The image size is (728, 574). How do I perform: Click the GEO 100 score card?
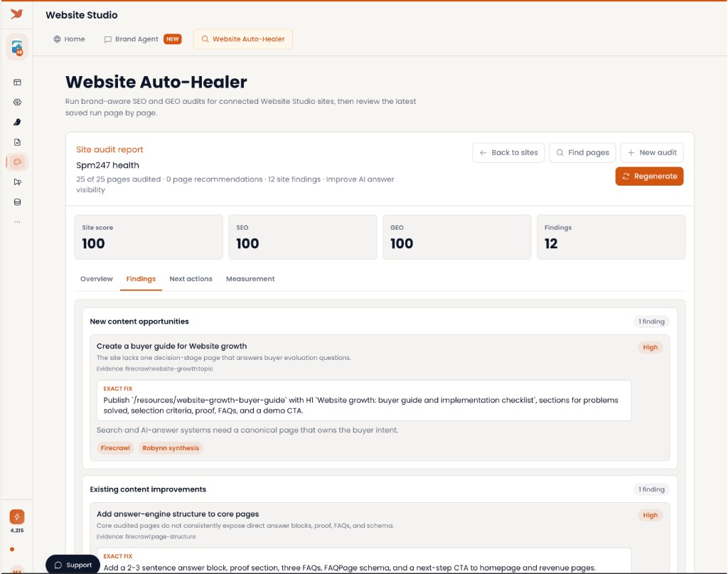pos(457,237)
